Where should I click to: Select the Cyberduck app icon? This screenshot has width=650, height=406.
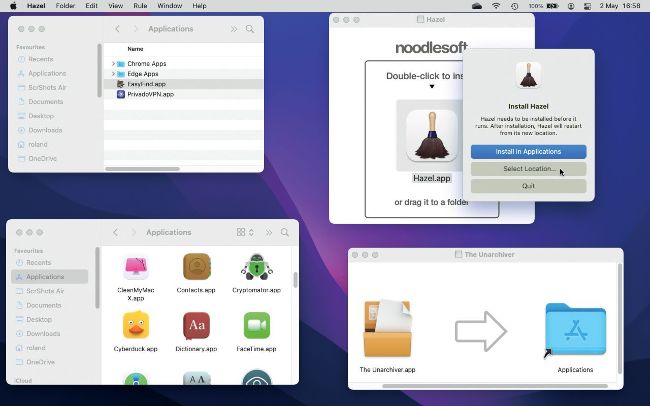click(x=136, y=325)
